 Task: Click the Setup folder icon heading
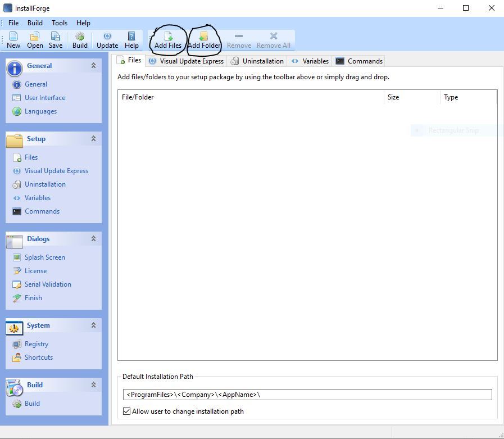click(x=15, y=141)
